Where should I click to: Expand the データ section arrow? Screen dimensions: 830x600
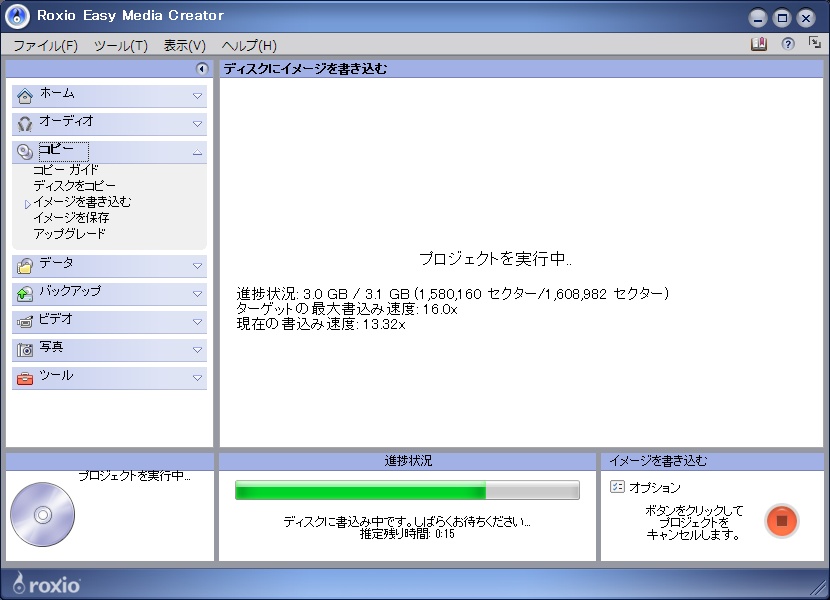click(x=197, y=266)
